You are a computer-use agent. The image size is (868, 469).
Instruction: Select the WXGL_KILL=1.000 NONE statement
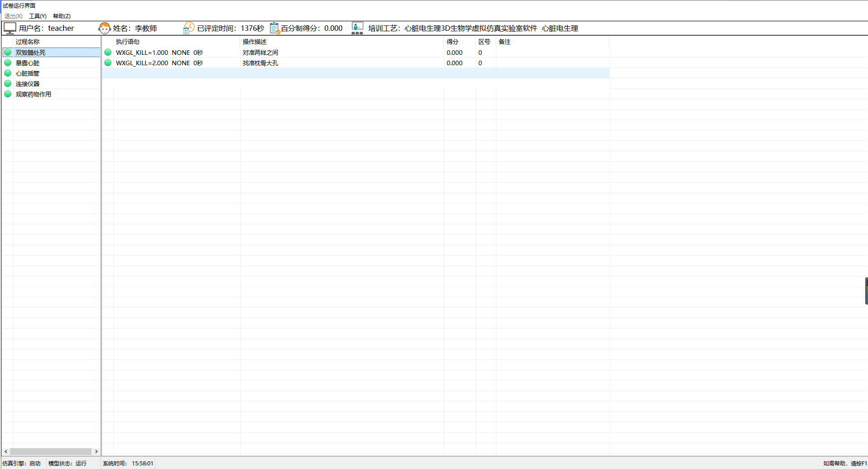[159, 53]
